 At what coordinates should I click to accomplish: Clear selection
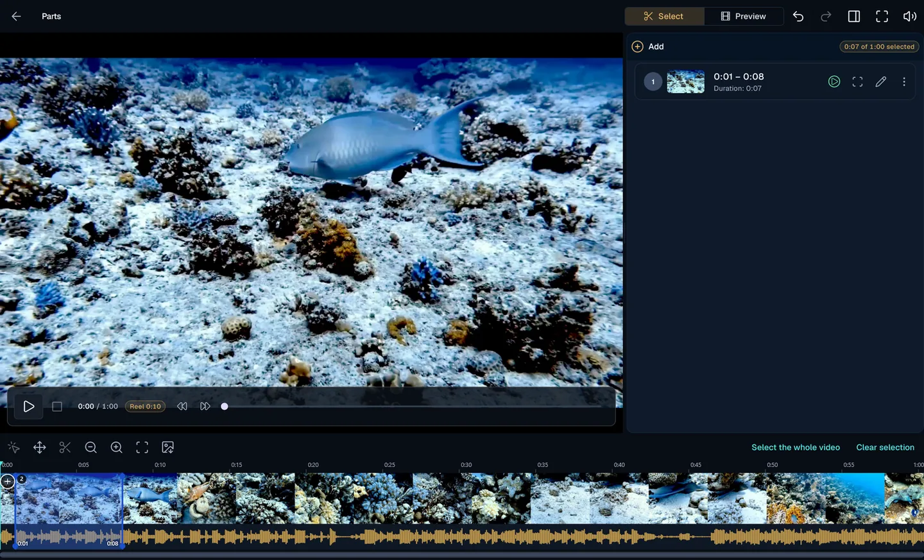(885, 447)
